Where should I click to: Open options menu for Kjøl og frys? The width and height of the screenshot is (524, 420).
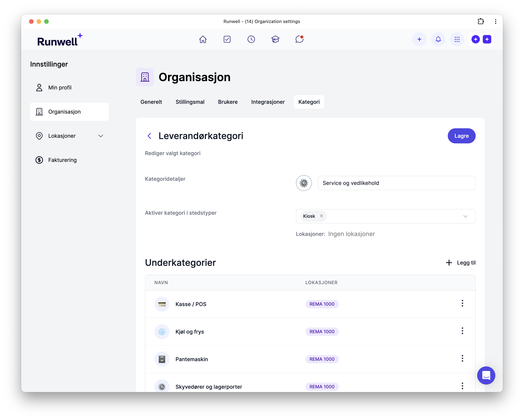tap(462, 331)
